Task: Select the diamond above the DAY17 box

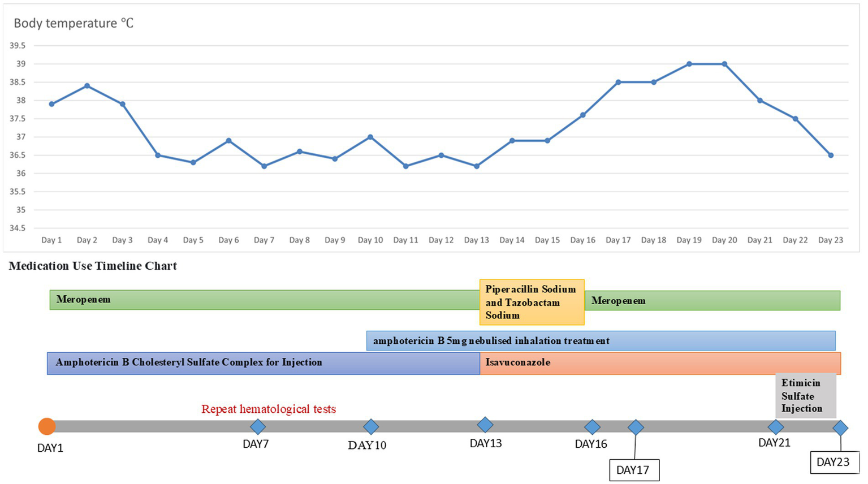Action: (636, 427)
